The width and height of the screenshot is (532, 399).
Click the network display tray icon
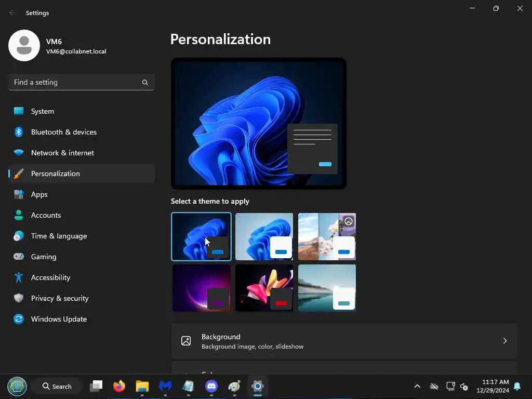(450, 386)
